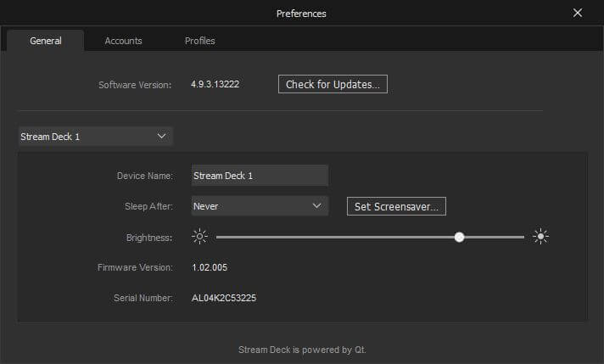Click the Firmware Version label
The image size is (604, 364).
pos(135,267)
